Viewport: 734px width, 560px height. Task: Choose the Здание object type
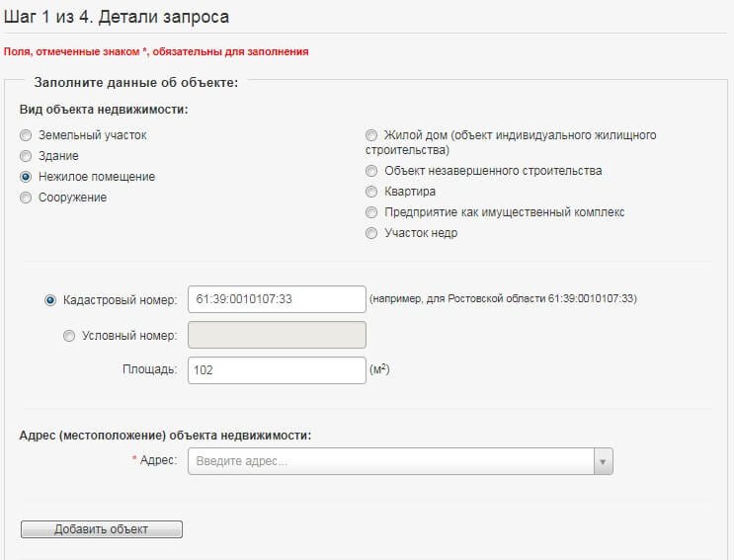pos(27,156)
